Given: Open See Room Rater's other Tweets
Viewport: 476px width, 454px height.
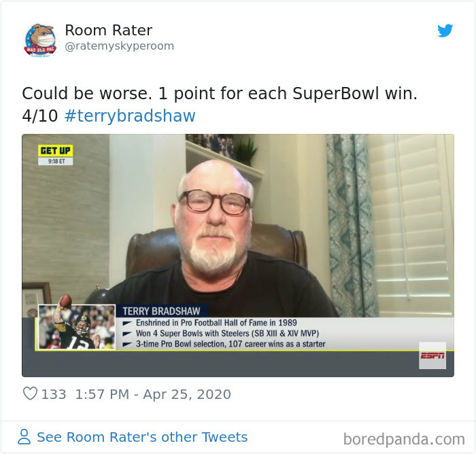Looking at the screenshot, I should click(x=142, y=437).
